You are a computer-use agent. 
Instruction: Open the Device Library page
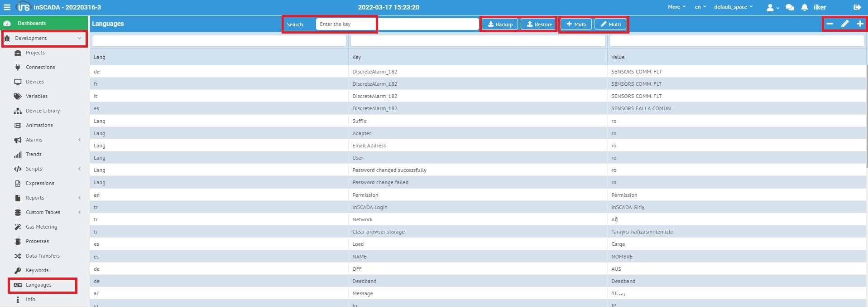pos(43,111)
